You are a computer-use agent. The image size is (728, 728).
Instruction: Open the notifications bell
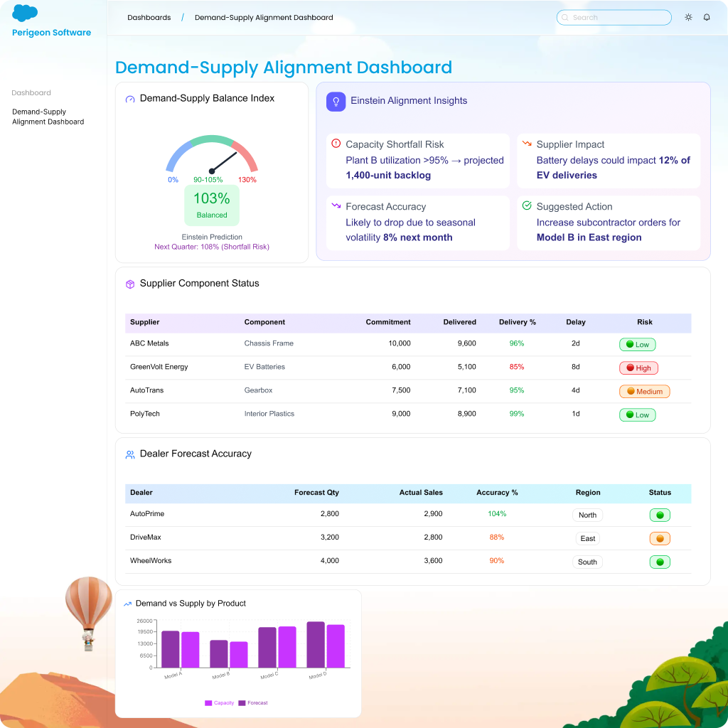[x=707, y=18]
